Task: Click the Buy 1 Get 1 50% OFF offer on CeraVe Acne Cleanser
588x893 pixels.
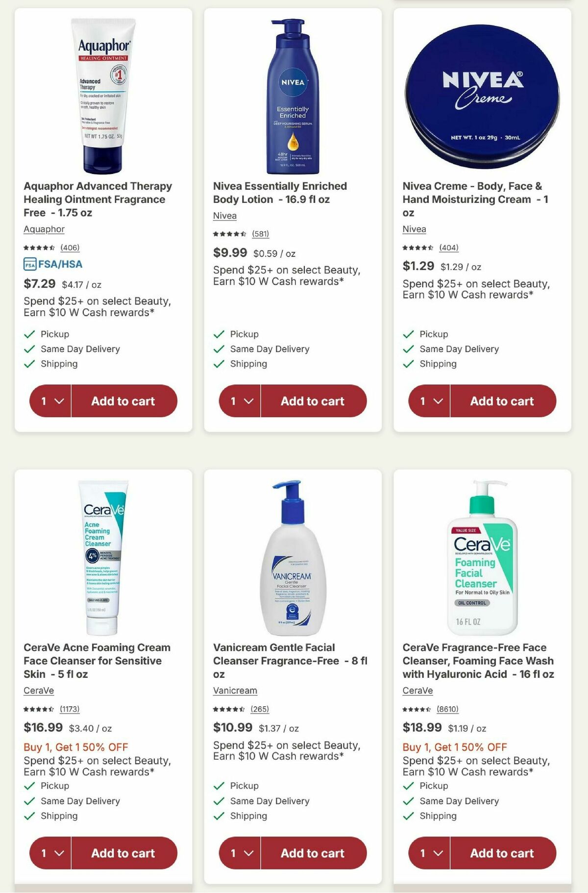Action: pyautogui.click(x=75, y=747)
